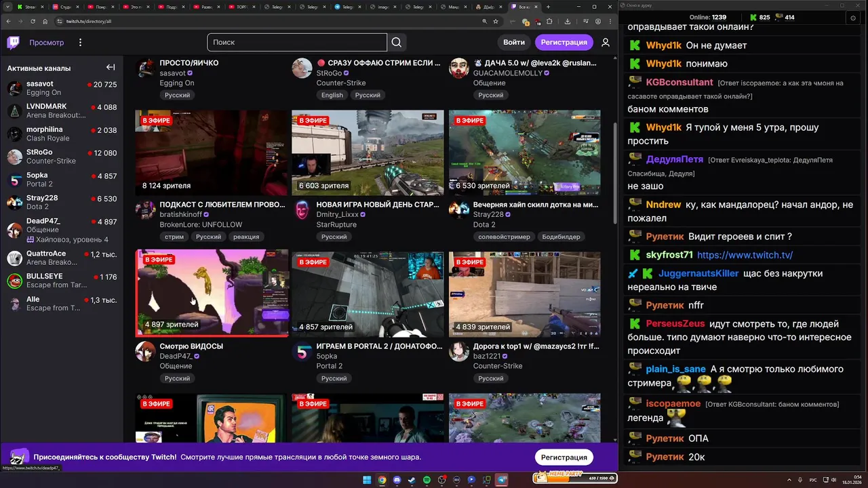The width and height of the screenshot is (868, 488).
Task: Switch to the image browser tab
Action: pyautogui.click(x=383, y=7)
